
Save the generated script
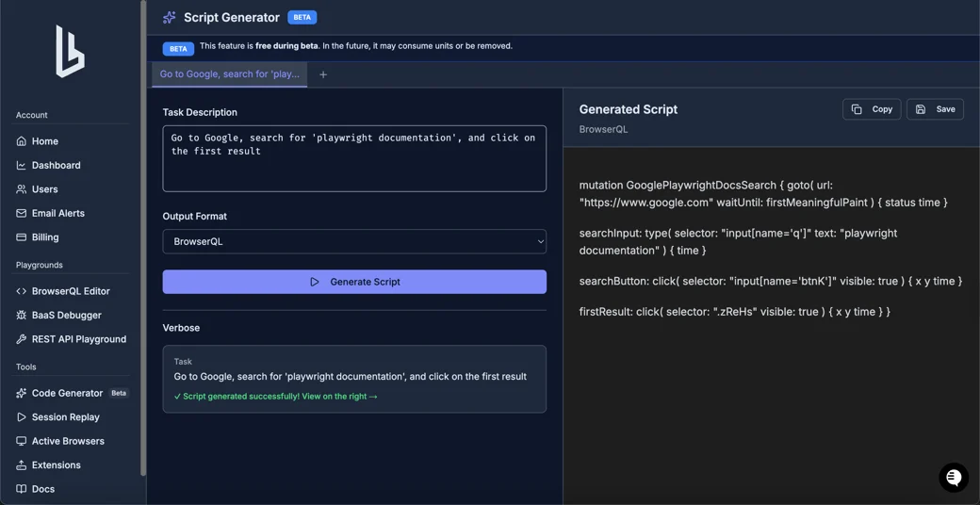click(x=935, y=108)
